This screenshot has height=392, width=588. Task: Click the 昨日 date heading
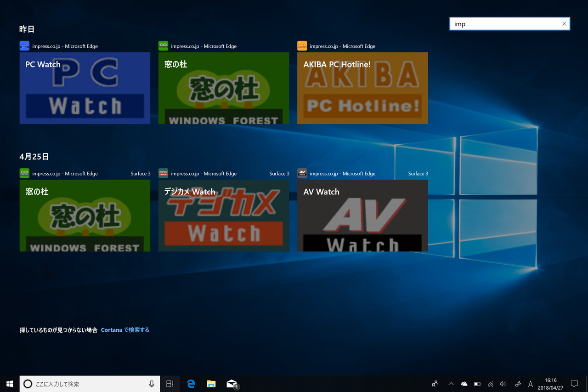(x=27, y=29)
